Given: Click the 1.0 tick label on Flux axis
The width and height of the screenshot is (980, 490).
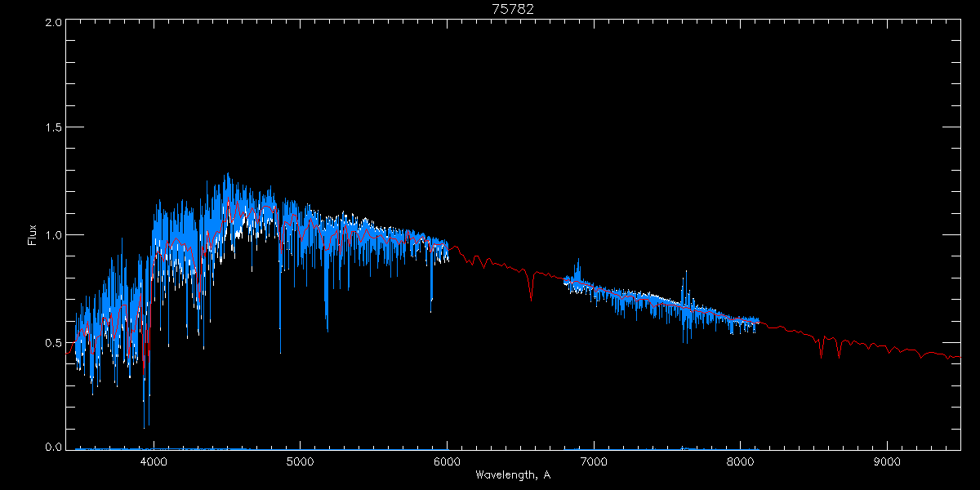Looking at the screenshot, I should (52, 235).
